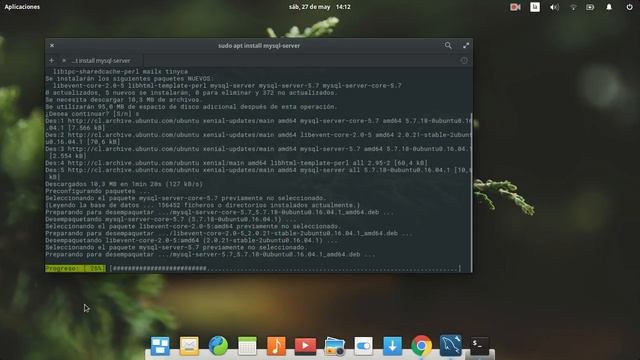Image resolution: width=640 pixels, height=360 pixels.
Task: Close the 'install mysql-server' tab
Action: point(64,60)
